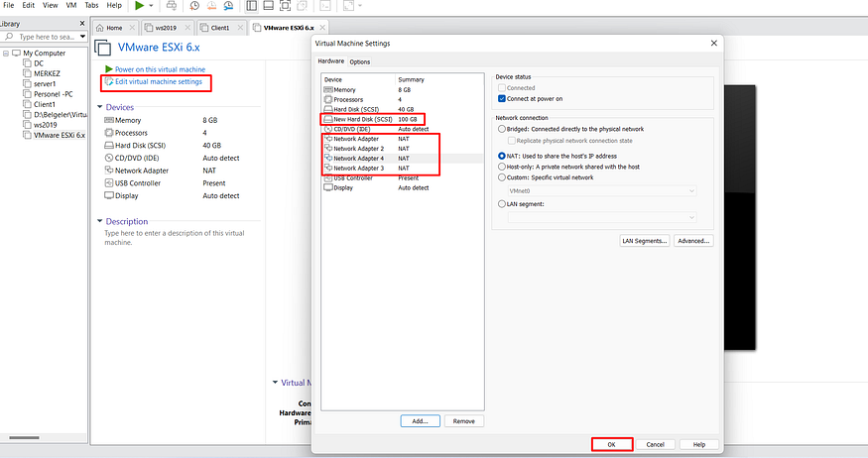This screenshot has width=868, height=458.
Task: Select DC in the Library tree
Action: [39, 63]
